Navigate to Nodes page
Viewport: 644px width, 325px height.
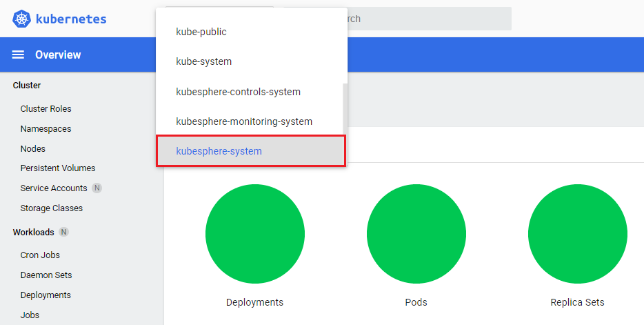tap(33, 149)
